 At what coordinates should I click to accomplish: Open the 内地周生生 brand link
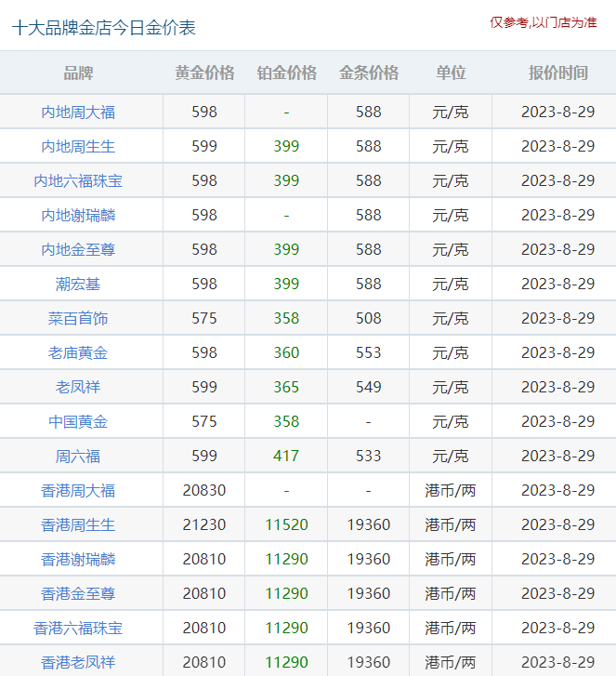78,147
